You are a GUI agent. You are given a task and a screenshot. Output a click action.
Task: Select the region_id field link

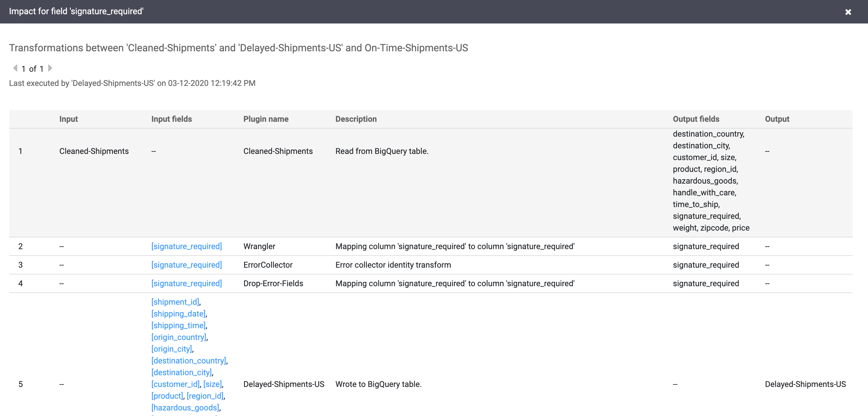(205, 396)
